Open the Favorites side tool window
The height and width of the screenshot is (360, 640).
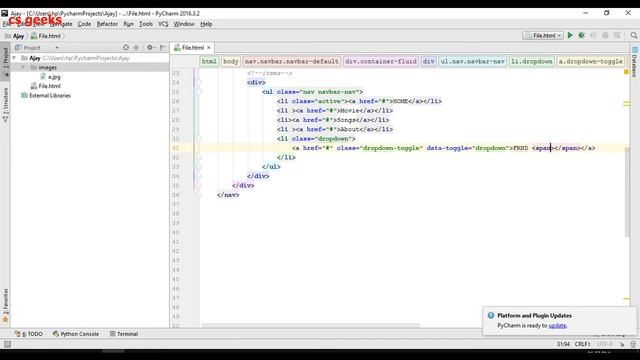[x=5, y=305]
